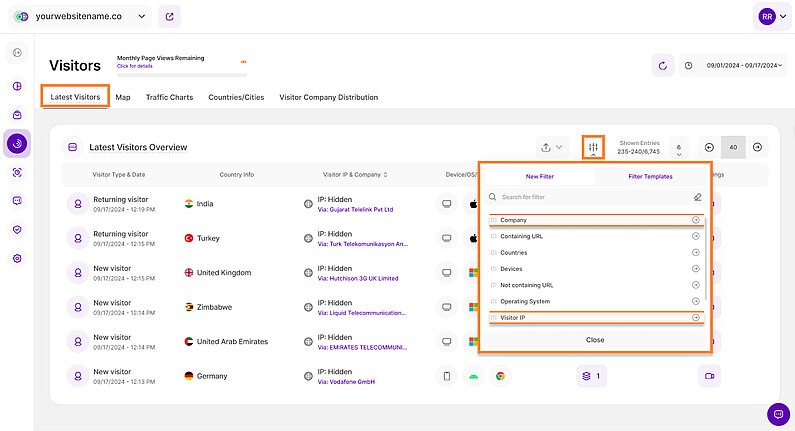
Task: Click the Search for filter field
Action: [x=590, y=197]
